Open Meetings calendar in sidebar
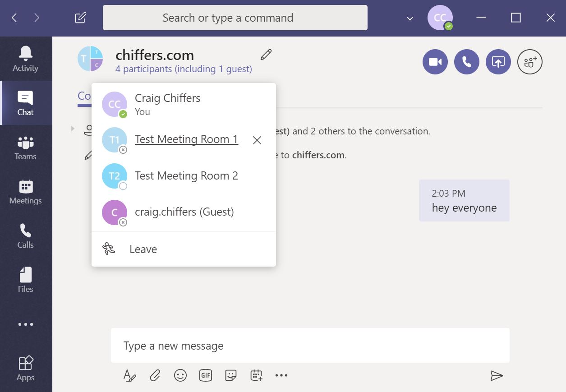Screen dimensions: 566x392 pos(25,191)
